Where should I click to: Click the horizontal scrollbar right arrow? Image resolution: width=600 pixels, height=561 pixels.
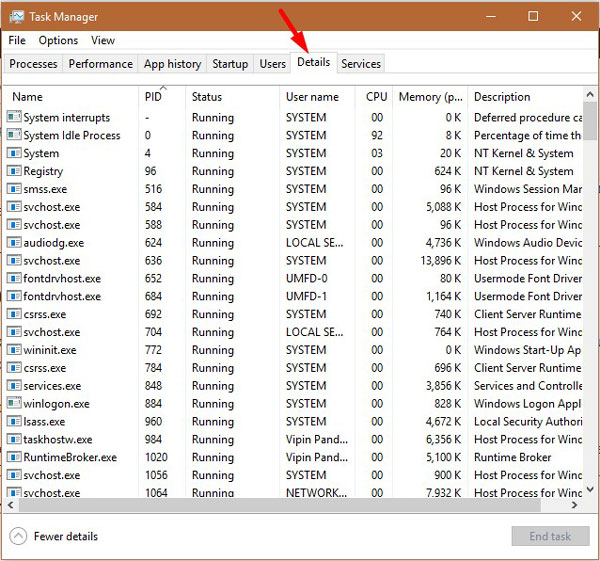[574, 505]
